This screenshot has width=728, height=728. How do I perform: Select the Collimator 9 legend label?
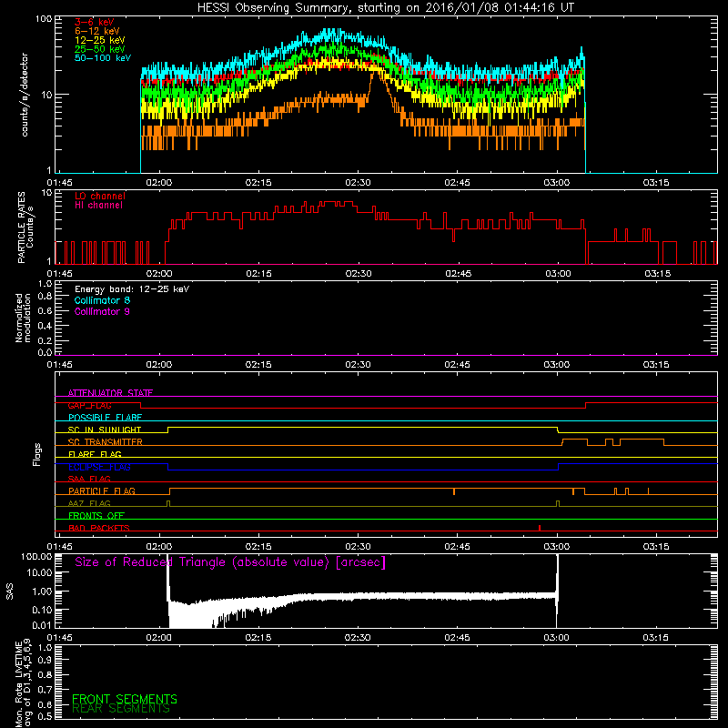[x=102, y=311]
